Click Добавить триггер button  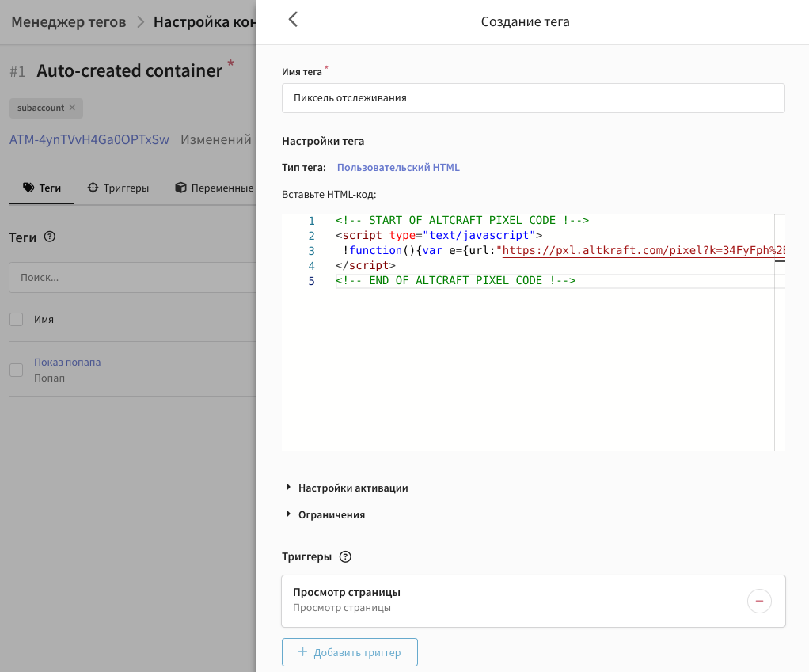click(x=350, y=652)
